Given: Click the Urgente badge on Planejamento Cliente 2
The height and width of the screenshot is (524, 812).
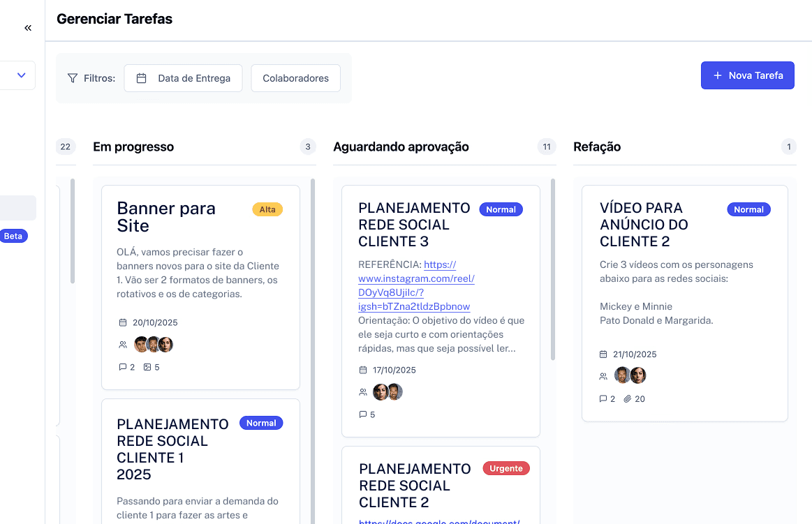Looking at the screenshot, I should coord(506,468).
